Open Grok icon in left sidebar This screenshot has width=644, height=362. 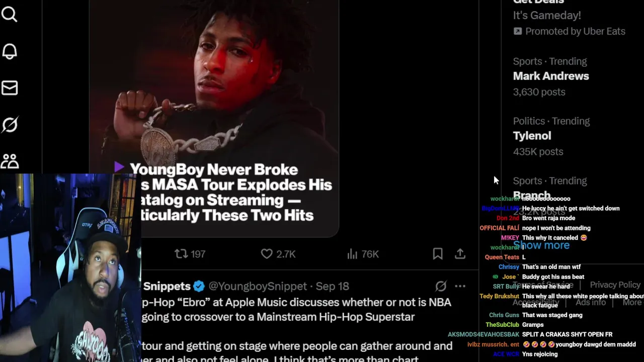pos(10,125)
